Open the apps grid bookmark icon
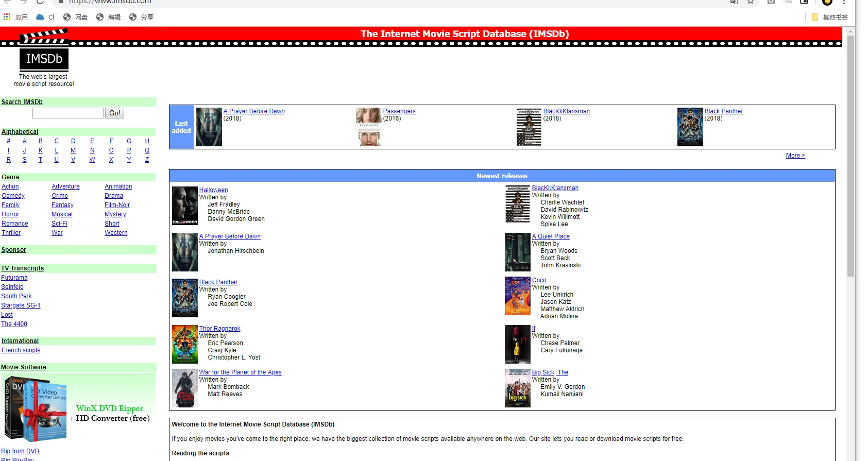868x461 pixels. coord(7,17)
